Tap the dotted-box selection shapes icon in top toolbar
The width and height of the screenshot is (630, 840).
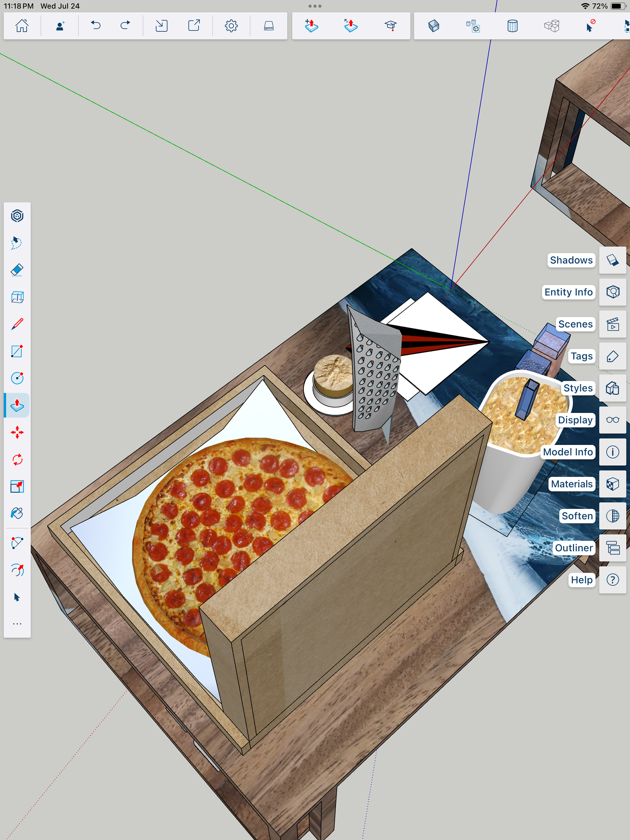pyautogui.click(x=473, y=26)
